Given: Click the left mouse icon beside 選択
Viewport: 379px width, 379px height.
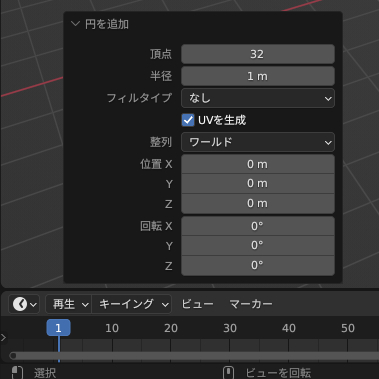Looking at the screenshot, I should coord(17,373).
